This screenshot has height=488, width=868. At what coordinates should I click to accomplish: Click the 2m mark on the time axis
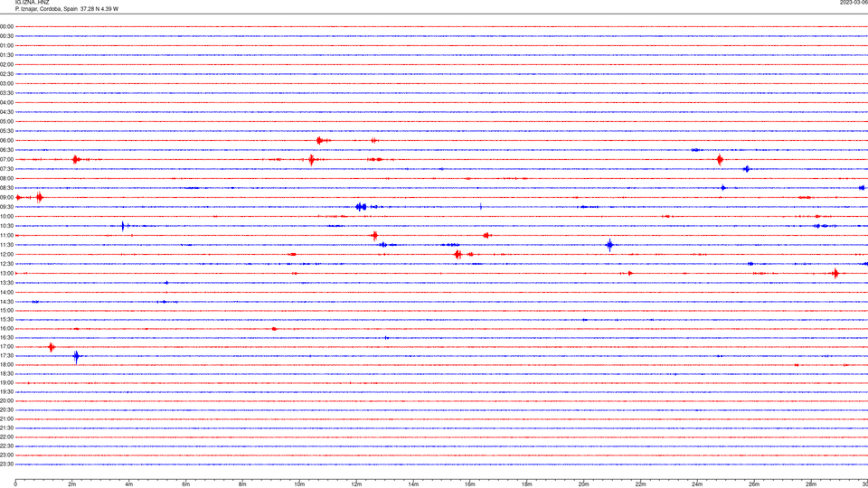(72, 484)
